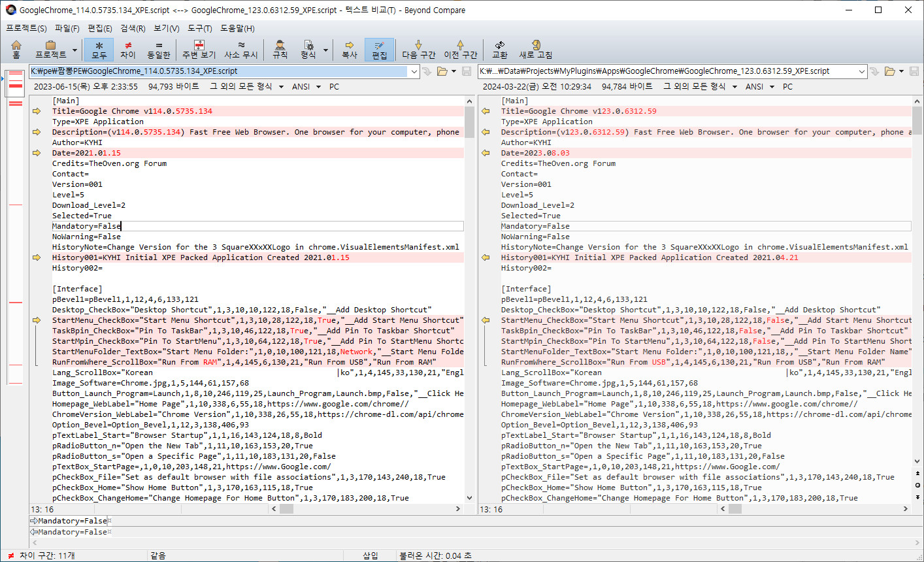Click right copy arrow beside the History001 line
Image resolution: width=924 pixels, height=562 pixels.
[x=486, y=257]
